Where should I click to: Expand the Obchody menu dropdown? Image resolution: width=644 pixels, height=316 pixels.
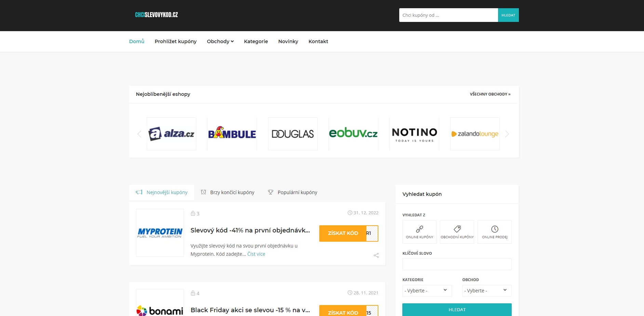(x=220, y=41)
